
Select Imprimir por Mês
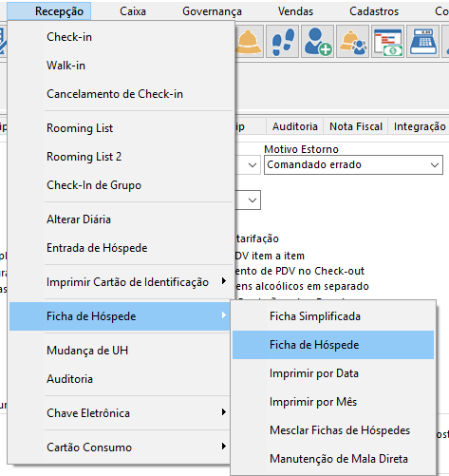point(333,402)
